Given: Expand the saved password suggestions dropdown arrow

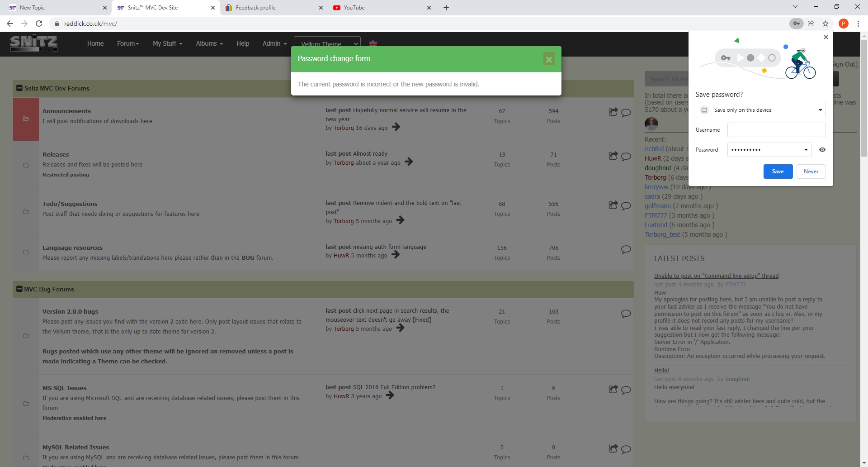Looking at the screenshot, I should click(806, 150).
